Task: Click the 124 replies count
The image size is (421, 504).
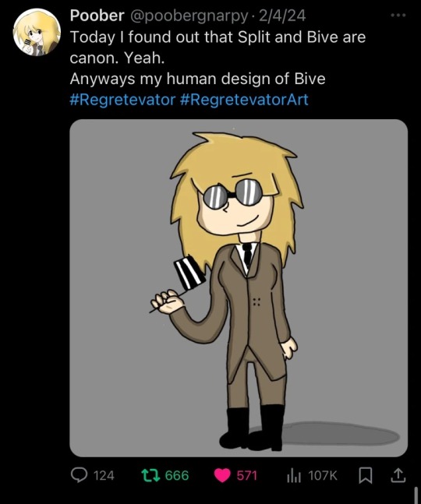Action: click(x=104, y=476)
